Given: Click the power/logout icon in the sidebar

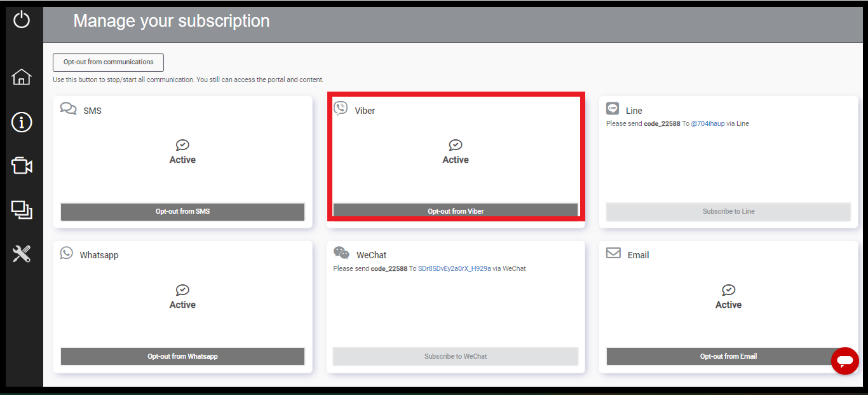Looking at the screenshot, I should coord(22,20).
